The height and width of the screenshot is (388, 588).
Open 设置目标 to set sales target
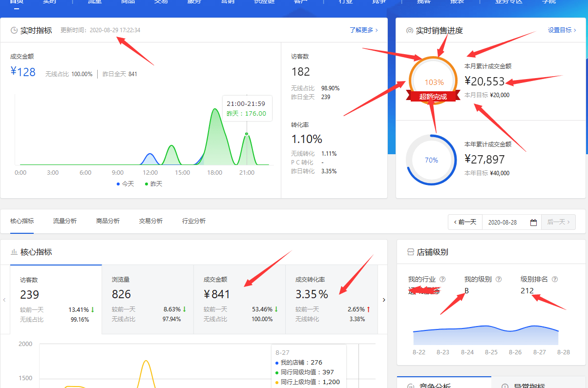tap(562, 30)
